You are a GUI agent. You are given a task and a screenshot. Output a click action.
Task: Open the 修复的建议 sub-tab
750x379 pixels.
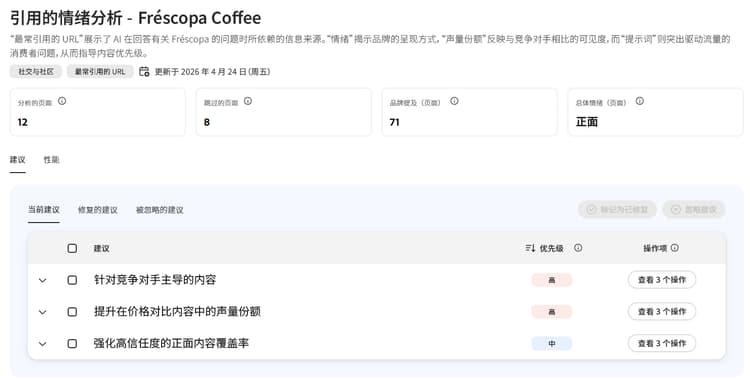click(x=98, y=210)
